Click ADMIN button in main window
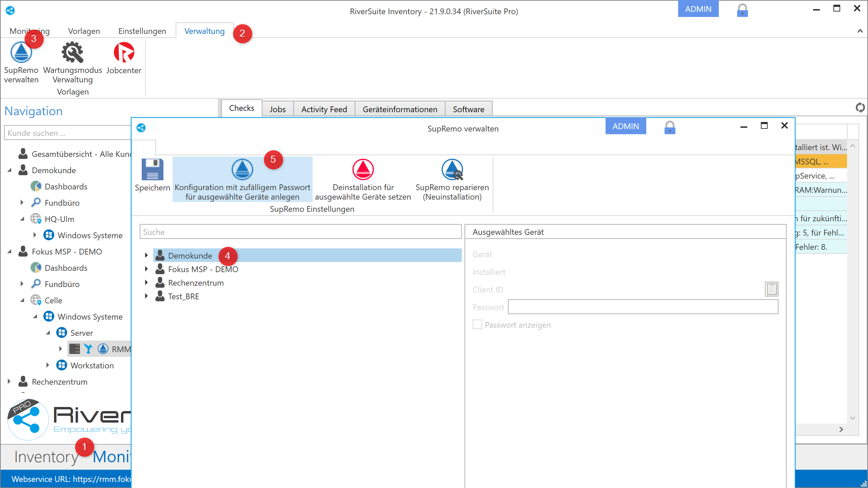 coord(698,9)
